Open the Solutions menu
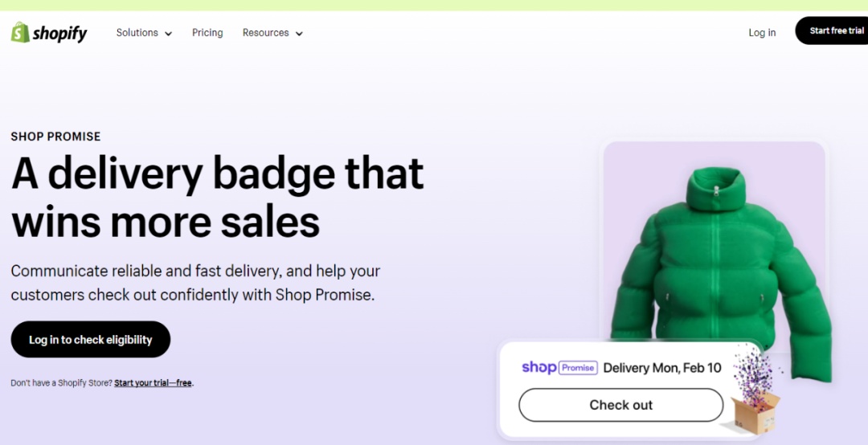This screenshot has height=445, width=868. pos(144,33)
